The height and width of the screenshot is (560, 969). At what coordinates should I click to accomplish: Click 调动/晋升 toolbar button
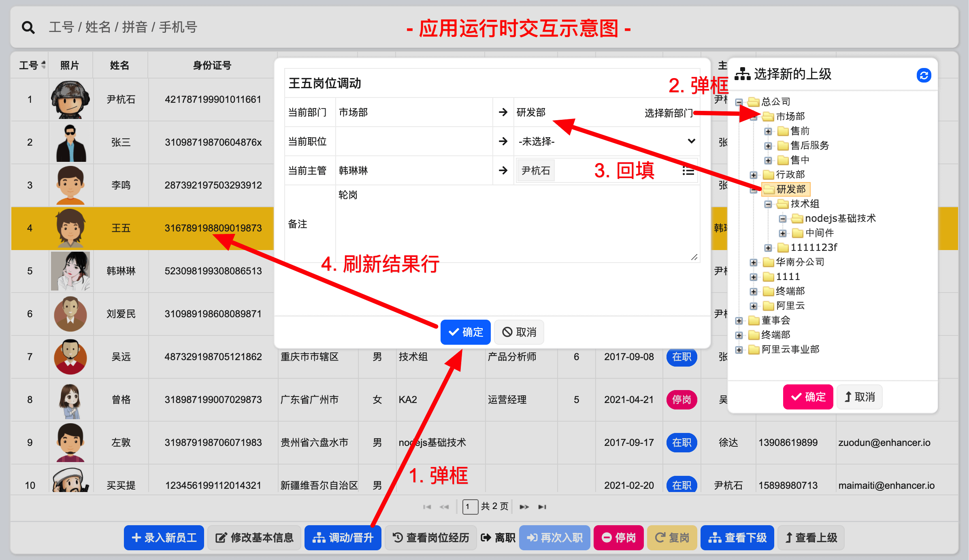click(343, 538)
